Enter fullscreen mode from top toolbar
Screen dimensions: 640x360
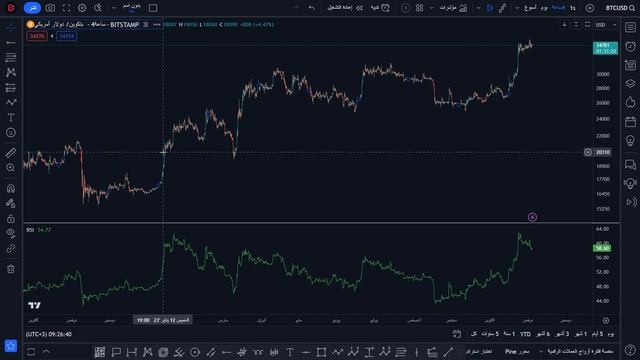[66, 8]
